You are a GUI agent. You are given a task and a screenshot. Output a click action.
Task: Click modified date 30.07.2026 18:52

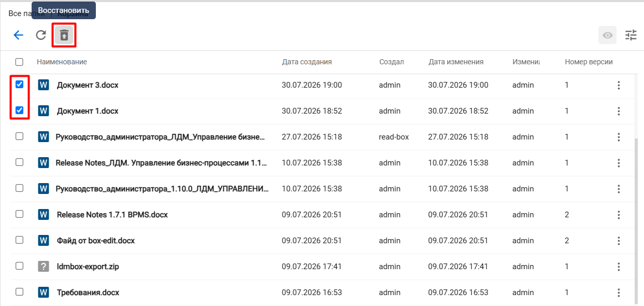click(x=458, y=111)
